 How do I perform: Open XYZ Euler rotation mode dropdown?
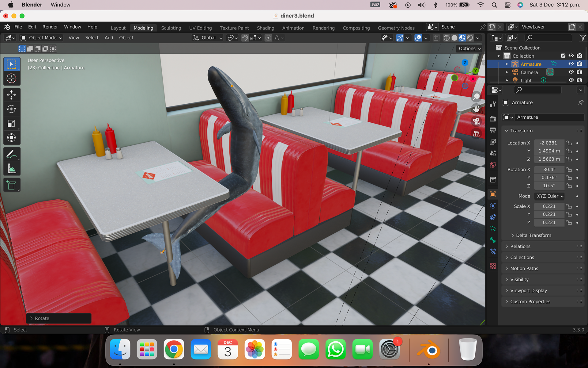[x=550, y=196]
